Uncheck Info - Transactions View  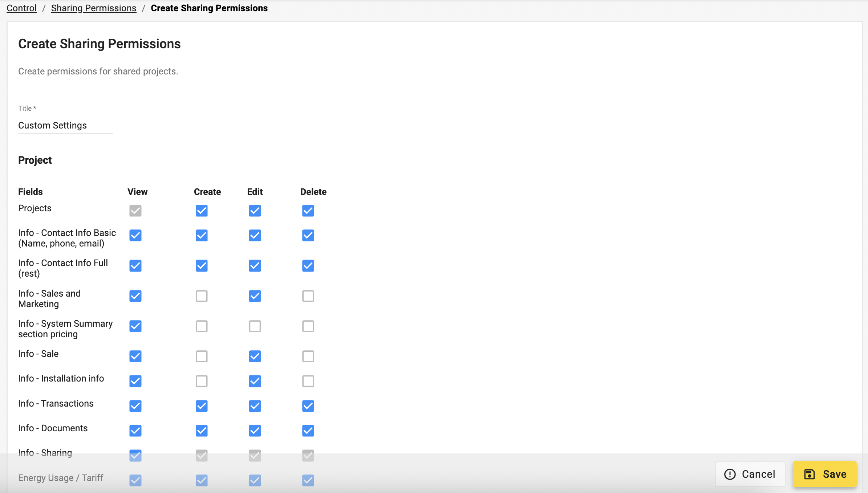coord(135,406)
